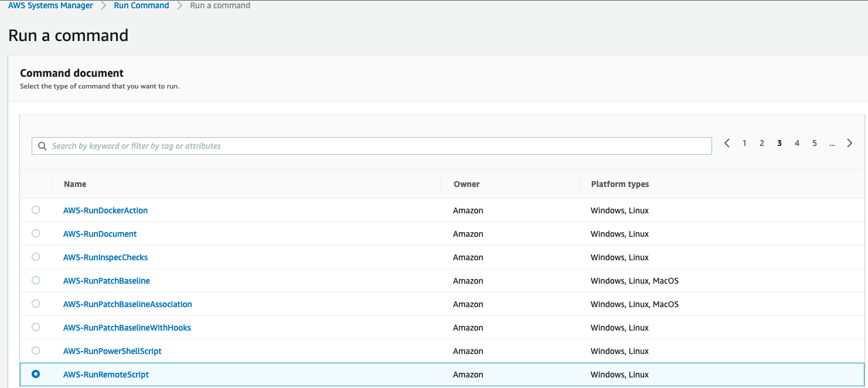Open the AWS-RunRemoteScript document link
Screen dimensions: 868x388
106,375
